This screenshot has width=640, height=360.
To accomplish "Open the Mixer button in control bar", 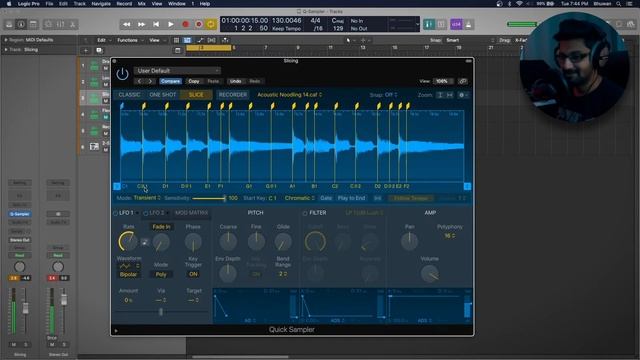I will pos(60,24).
